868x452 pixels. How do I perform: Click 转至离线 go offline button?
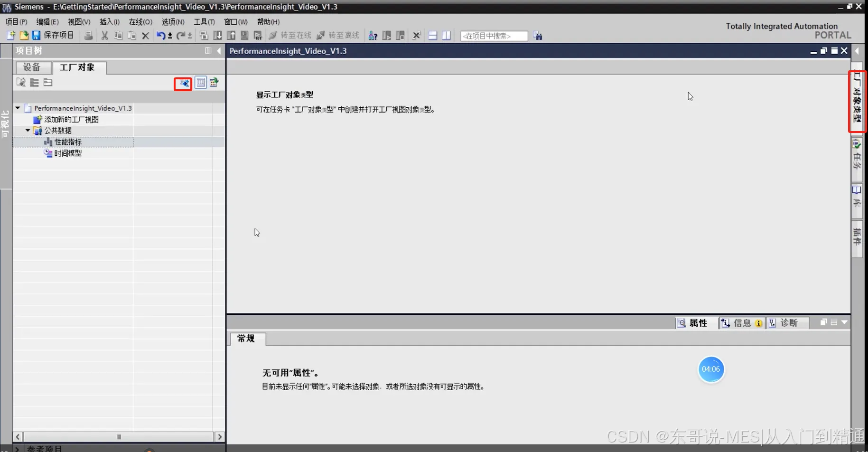click(x=338, y=36)
